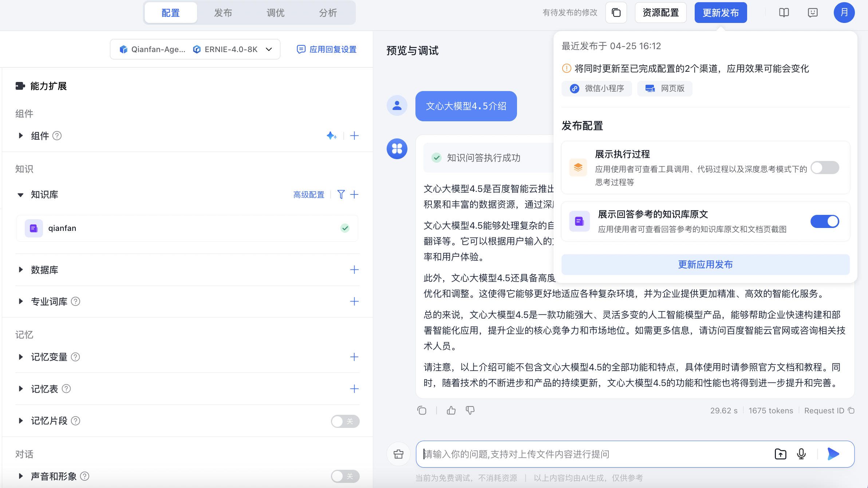Open the user avatar 月
The image size is (868, 488).
[844, 13]
